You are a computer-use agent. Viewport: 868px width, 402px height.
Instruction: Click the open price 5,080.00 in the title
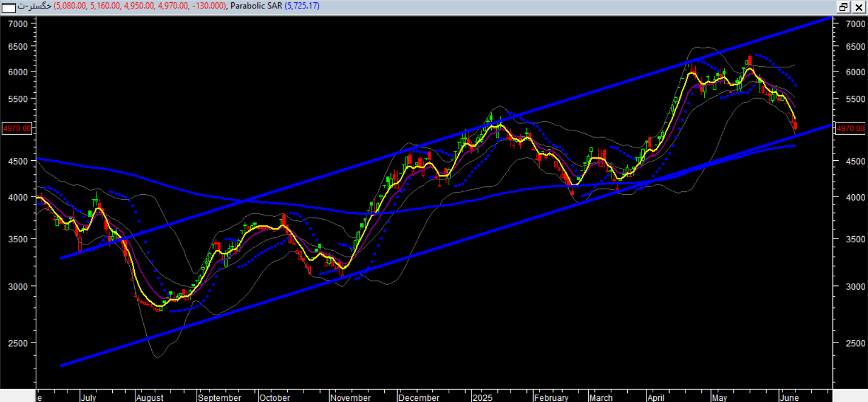(70, 6)
